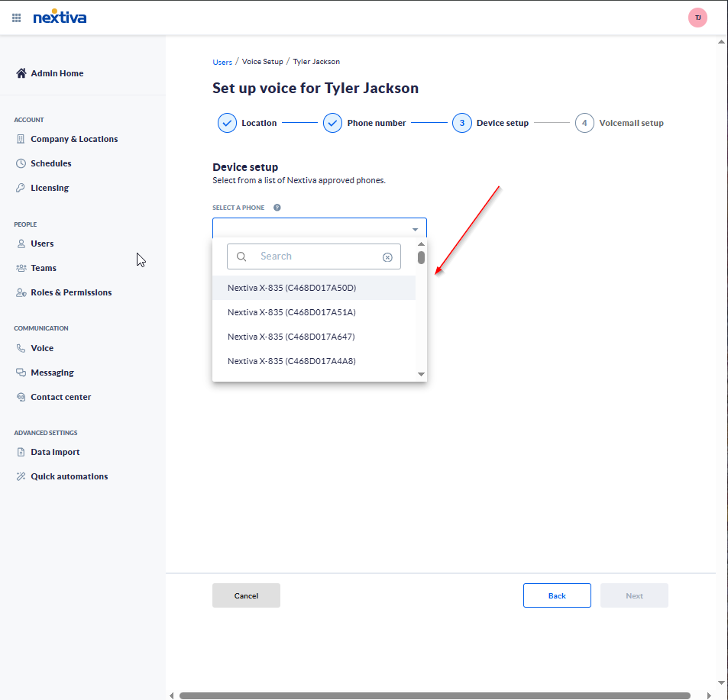Click the completed Phone number step checkmark
This screenshot has width=728, height=700.
point(332,123)
